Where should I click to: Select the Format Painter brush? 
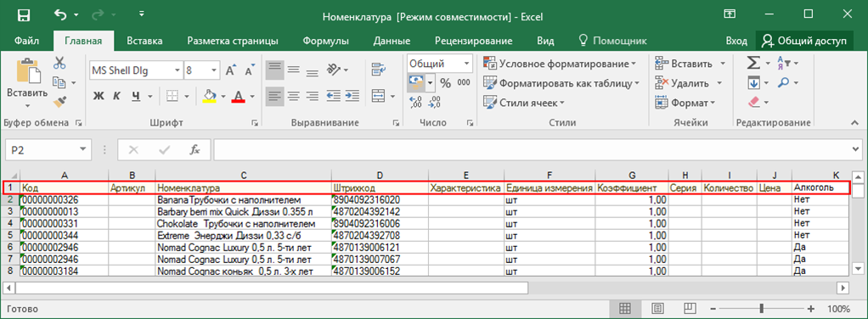click(x=59, y=102)
